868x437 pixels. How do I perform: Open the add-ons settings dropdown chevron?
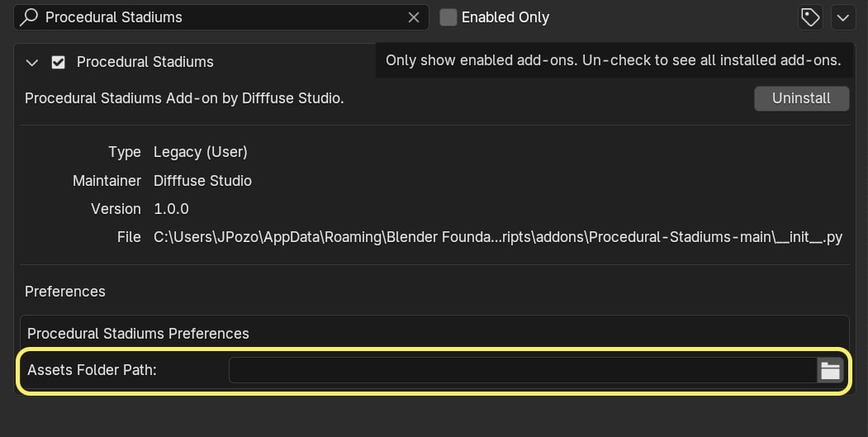click(843, 17)
